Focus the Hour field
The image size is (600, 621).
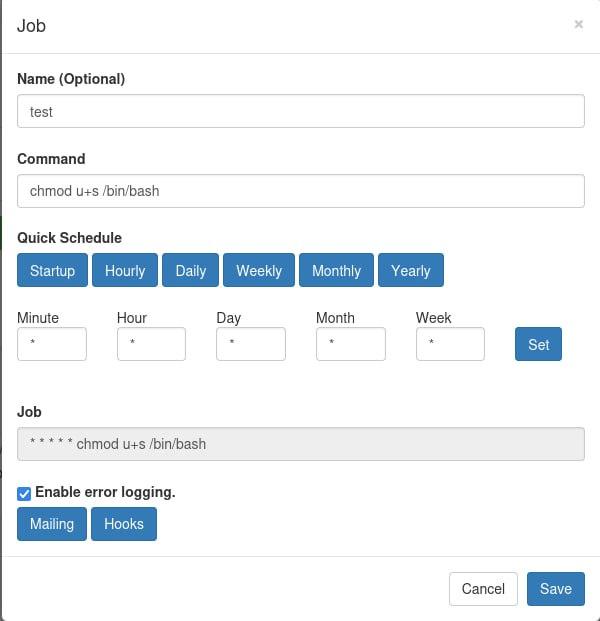coord(151,344)
